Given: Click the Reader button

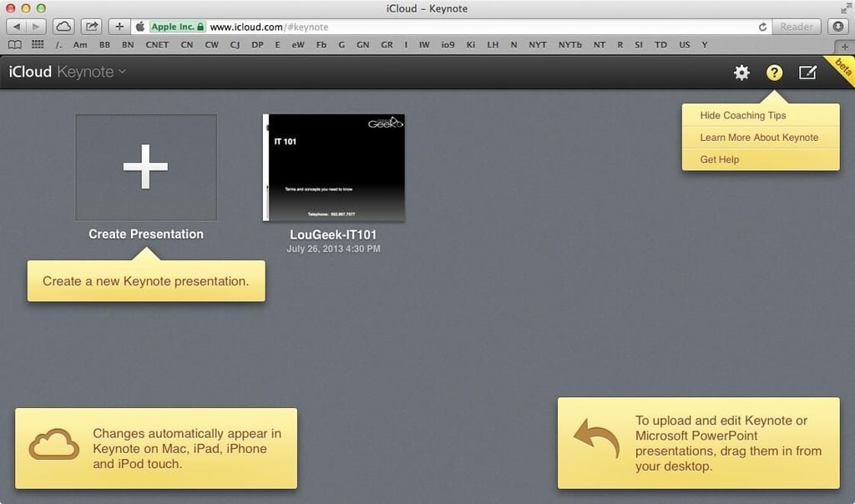Looking at the screenshot, I should pyautogui.click(x=796, y=27).
